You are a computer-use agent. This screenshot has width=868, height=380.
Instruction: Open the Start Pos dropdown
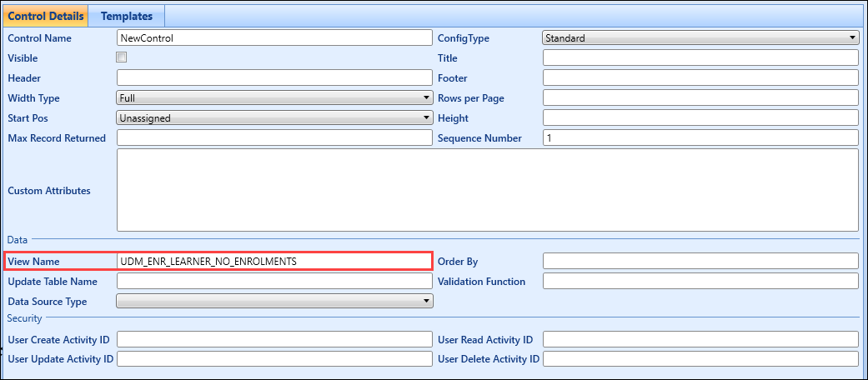(274, 117)
